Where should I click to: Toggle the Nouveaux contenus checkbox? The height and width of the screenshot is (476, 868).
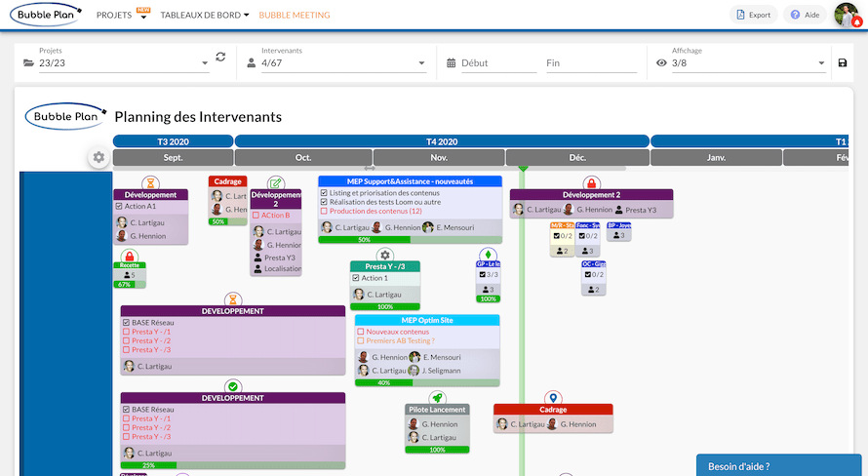361,332
